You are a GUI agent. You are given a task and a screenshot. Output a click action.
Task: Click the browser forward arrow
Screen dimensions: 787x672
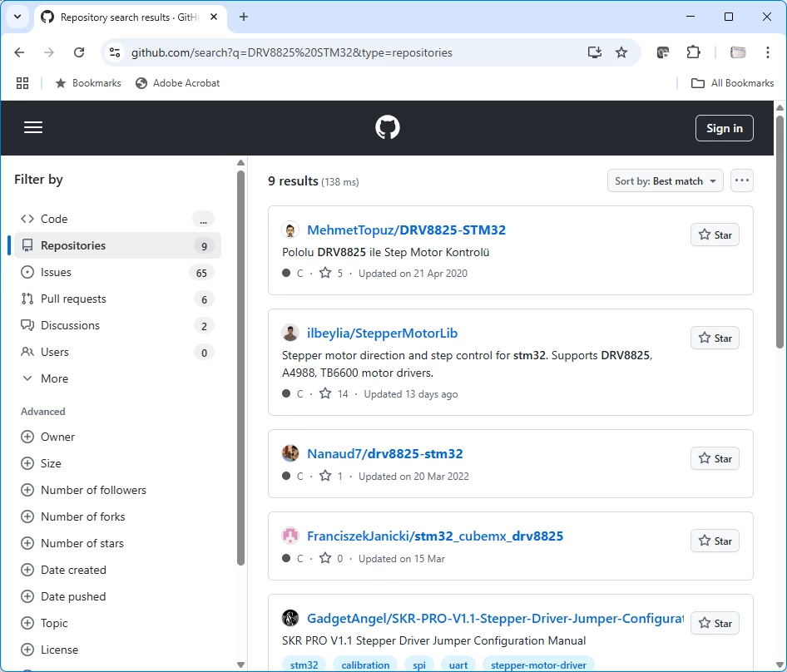(x=49, y=52)
